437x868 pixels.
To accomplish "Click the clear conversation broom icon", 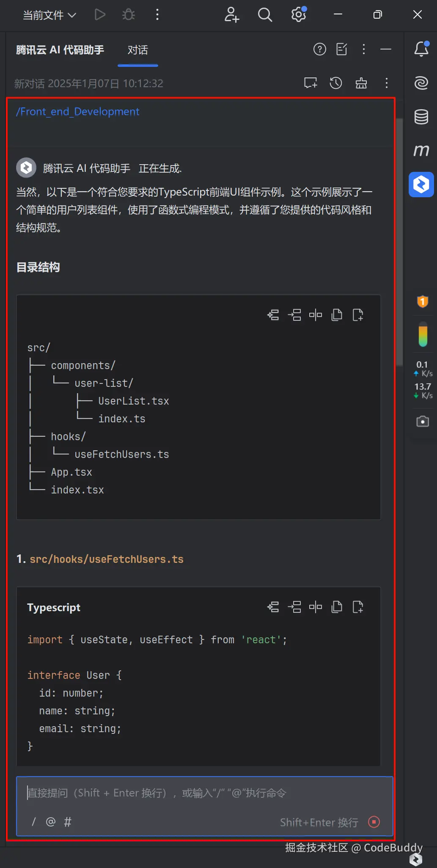I will 361,83.
